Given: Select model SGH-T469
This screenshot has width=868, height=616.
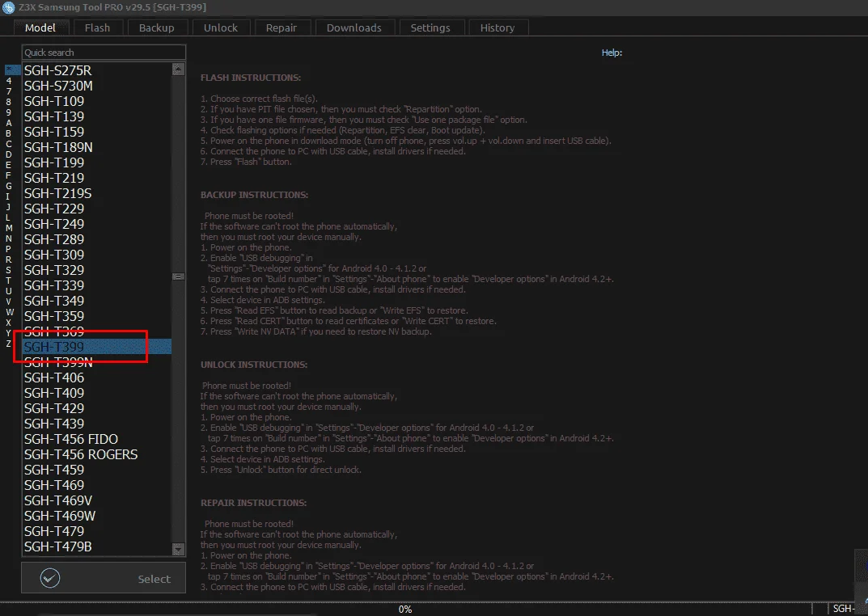Looking at the screenshot, I should tap(97, 485).
